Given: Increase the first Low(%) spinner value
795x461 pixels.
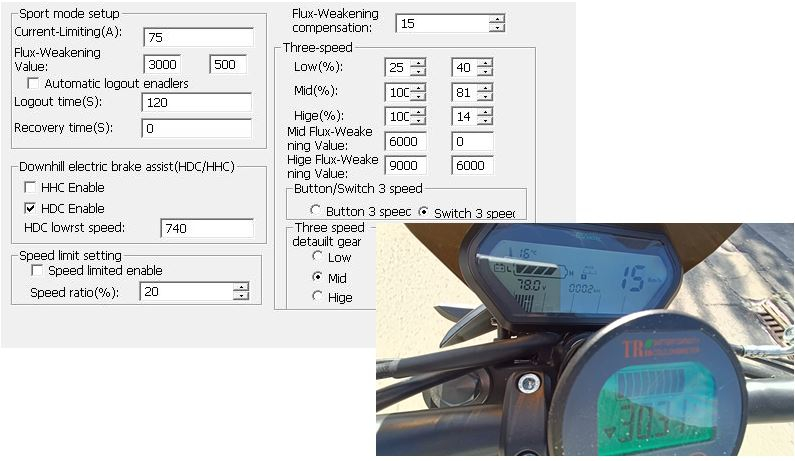Looking at the screenshot, I should pos(418,63).
